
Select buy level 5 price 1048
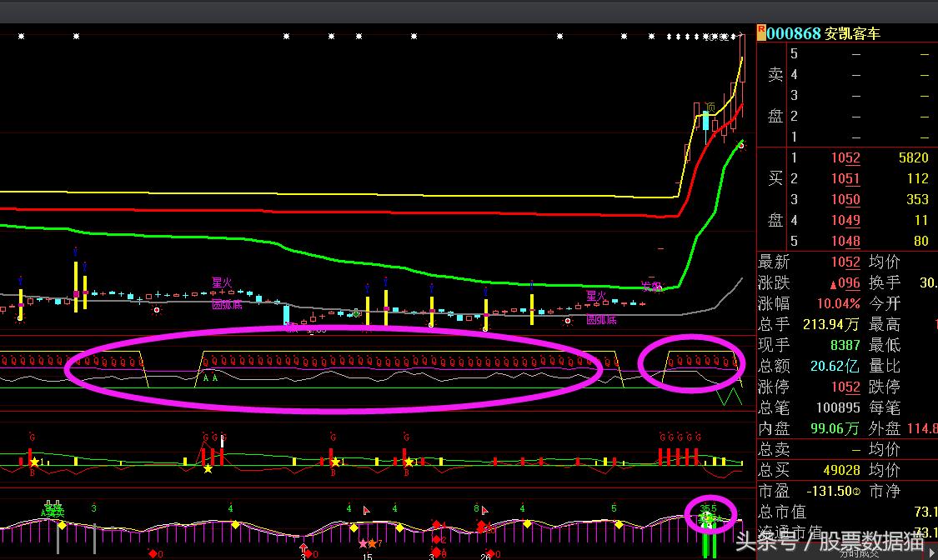pyautogui.click(x=845, y=241)
